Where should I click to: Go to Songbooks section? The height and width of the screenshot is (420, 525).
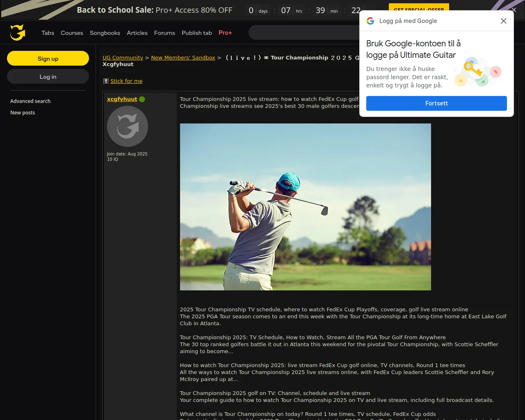tap(105, 33)
